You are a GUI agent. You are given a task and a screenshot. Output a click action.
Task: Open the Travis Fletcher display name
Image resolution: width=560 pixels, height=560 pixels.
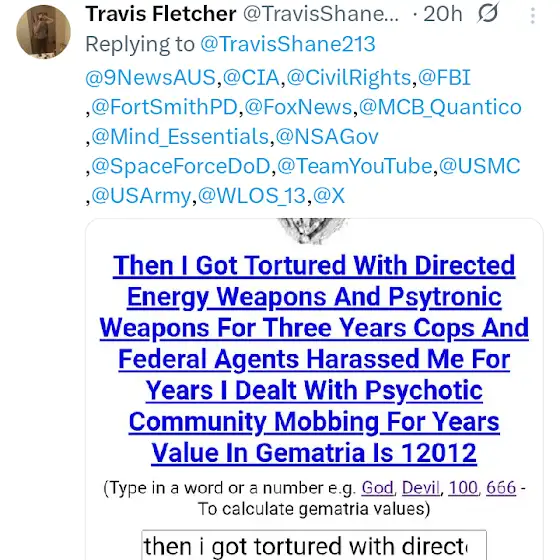click(x=161, y=14)
